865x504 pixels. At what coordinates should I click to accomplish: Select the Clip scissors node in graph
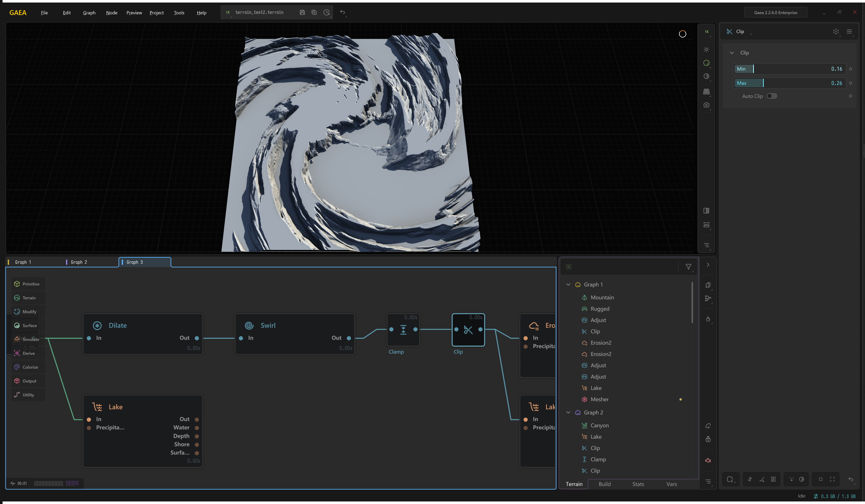point(468,330)
